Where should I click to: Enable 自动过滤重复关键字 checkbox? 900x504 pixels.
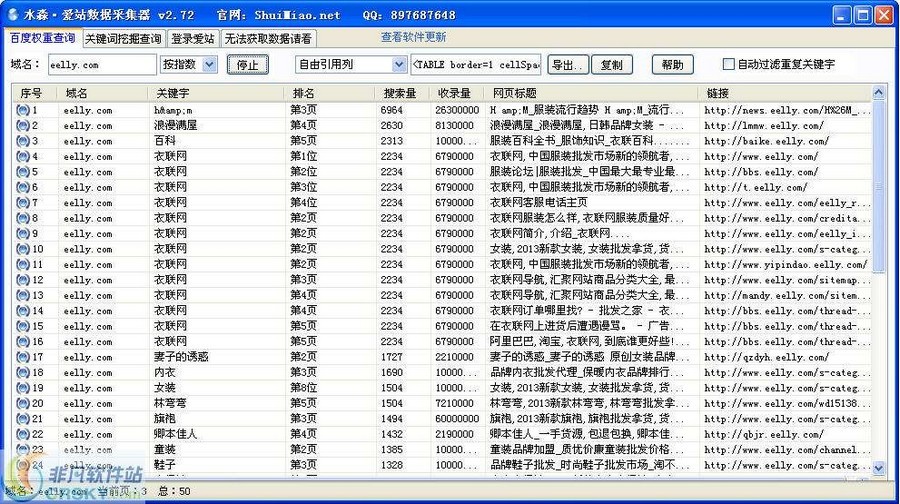728,64
